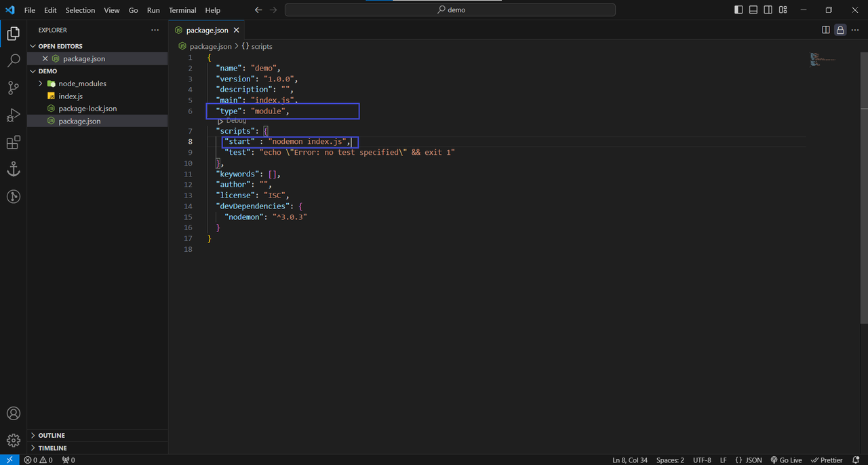This screenshot has width=868, height=465.
Task: Open the View menu
Action: 112,10
